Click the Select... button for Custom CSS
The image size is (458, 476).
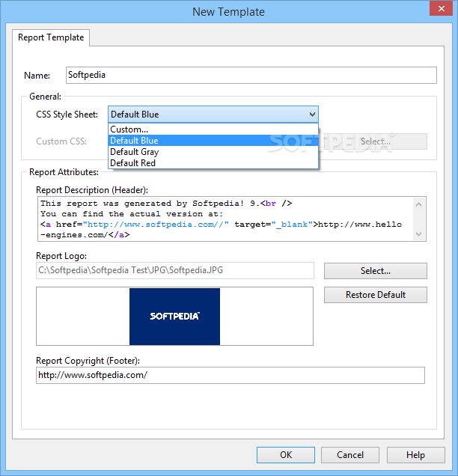pos(376,141)
